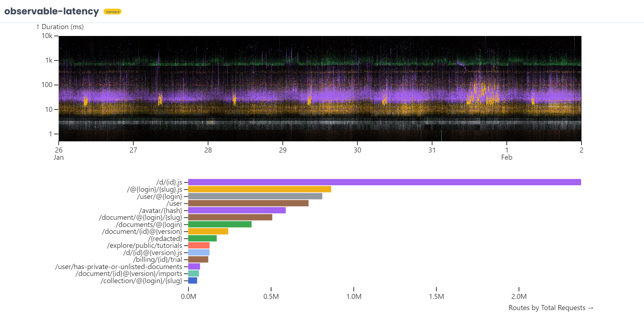Image resolution: width=644 pixels, height=318 pixels.
Task: Click the 2.0M tick on requests axis
Action: pos(519,296)
